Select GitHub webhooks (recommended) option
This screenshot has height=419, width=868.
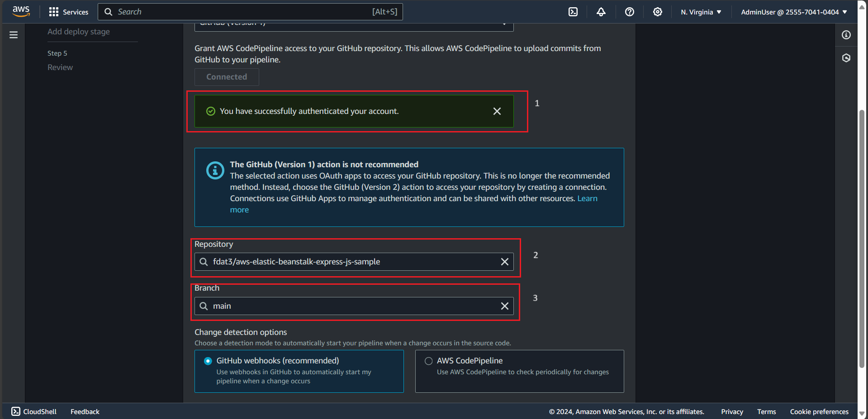(299, 371)
